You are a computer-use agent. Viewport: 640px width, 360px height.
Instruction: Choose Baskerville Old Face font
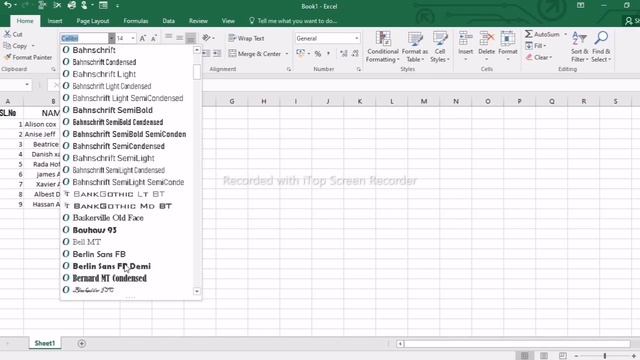pos(127,218)
